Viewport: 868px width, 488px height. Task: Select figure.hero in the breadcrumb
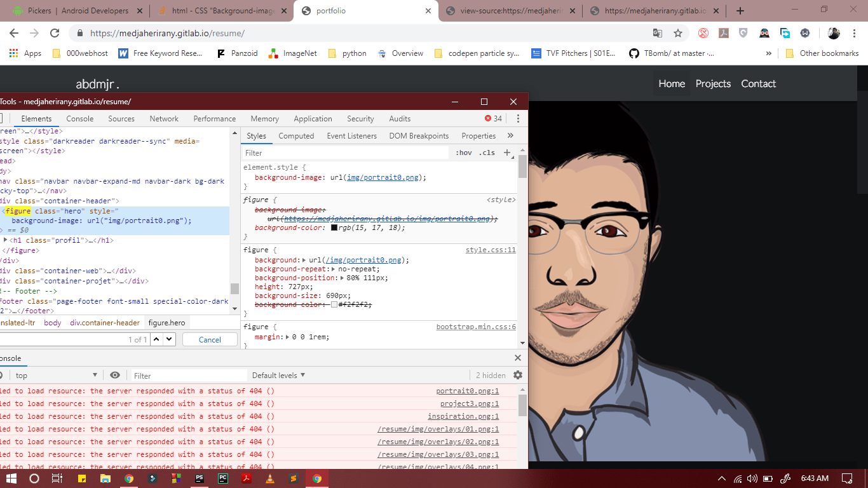pyautogui.click(x=167, y=323)
